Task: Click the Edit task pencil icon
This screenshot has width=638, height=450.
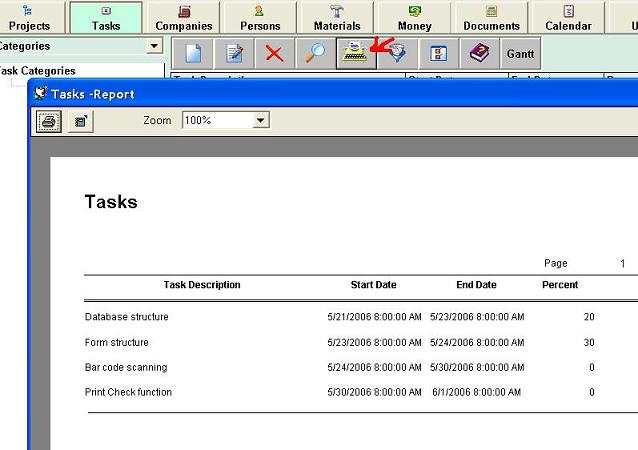Action: tap(233, 54)
